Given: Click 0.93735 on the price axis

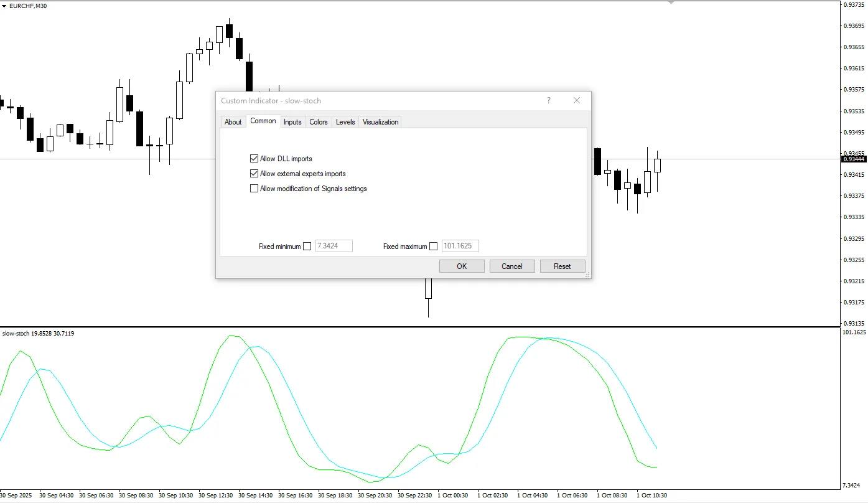Looking at the screenshot, I should pos(854,5).
